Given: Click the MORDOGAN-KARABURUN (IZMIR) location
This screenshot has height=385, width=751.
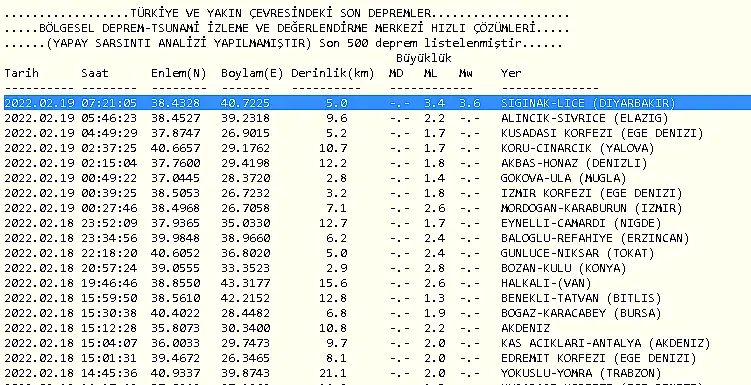Looking at the screenshot, I should point(592,208).
